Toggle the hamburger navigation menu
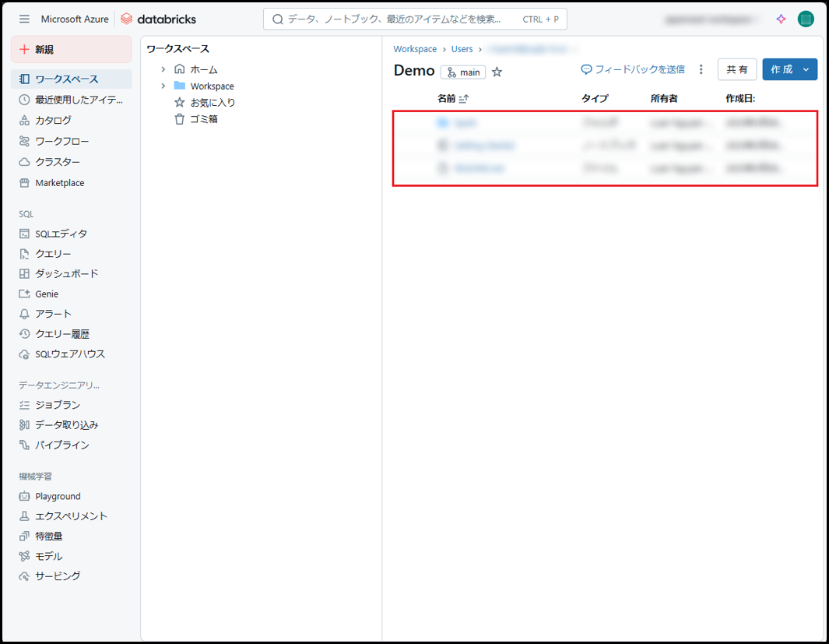Screen dimensions: 829x644 point(24,19)
